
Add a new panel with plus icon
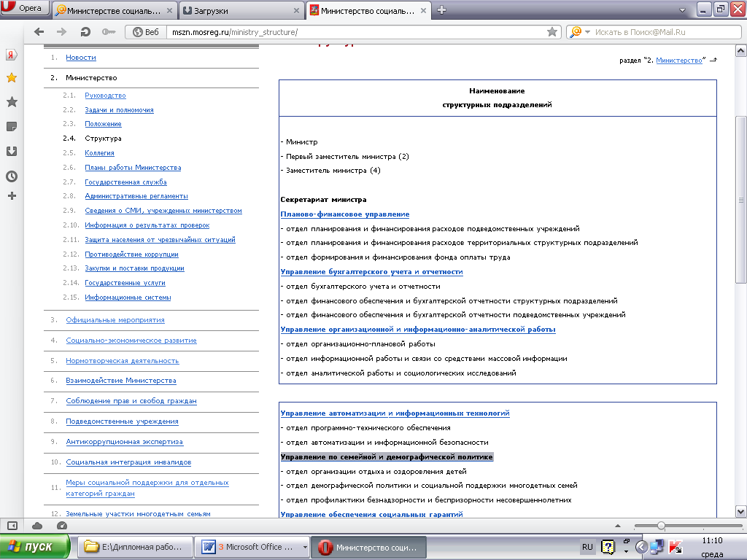click(12, 195)
